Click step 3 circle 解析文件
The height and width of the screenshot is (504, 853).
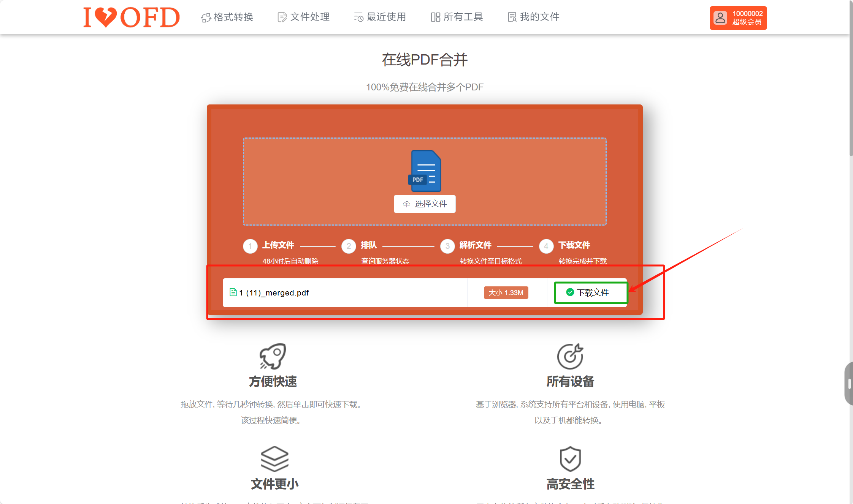tap(447, 246)
